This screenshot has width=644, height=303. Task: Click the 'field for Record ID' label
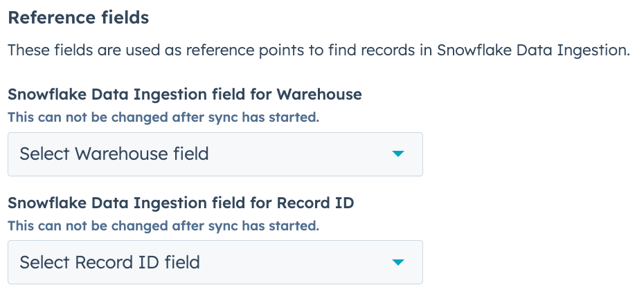(181, 203)
